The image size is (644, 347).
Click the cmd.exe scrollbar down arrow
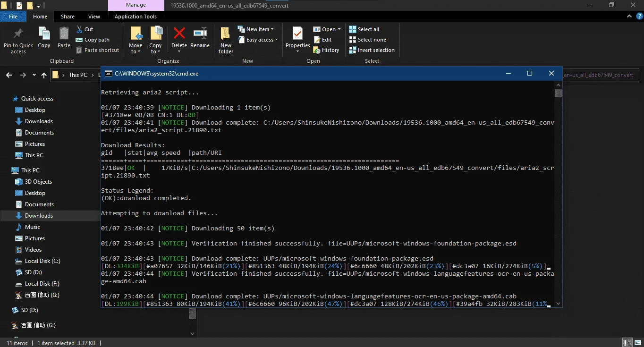click(x=559, y=304)
